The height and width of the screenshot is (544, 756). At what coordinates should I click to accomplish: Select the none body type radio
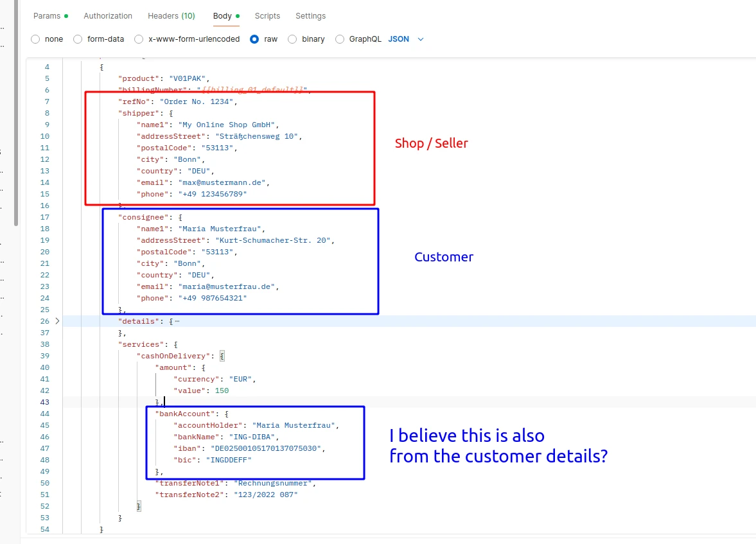click(x=35, y=39)
